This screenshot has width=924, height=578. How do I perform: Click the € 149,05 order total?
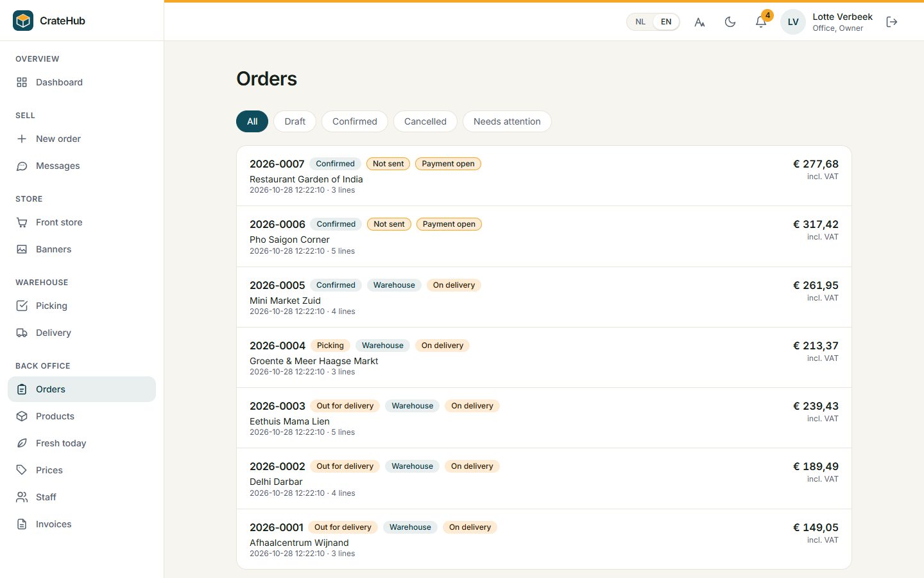coord(816,527)
